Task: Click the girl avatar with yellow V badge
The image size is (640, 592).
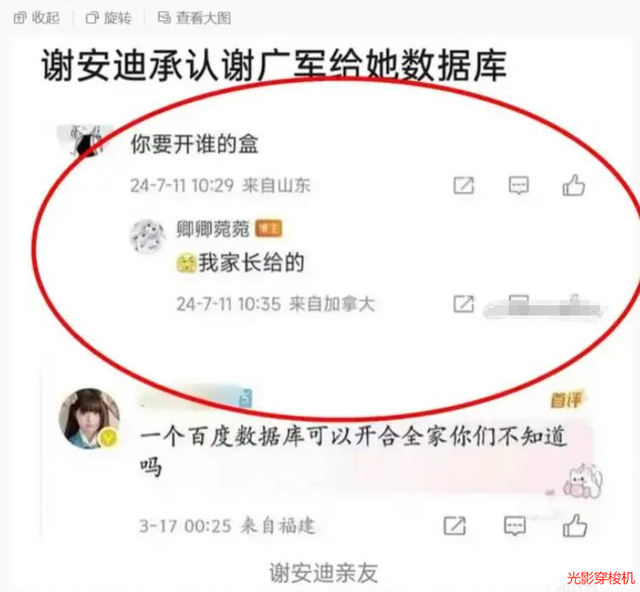Action: (x=89, y=419)
